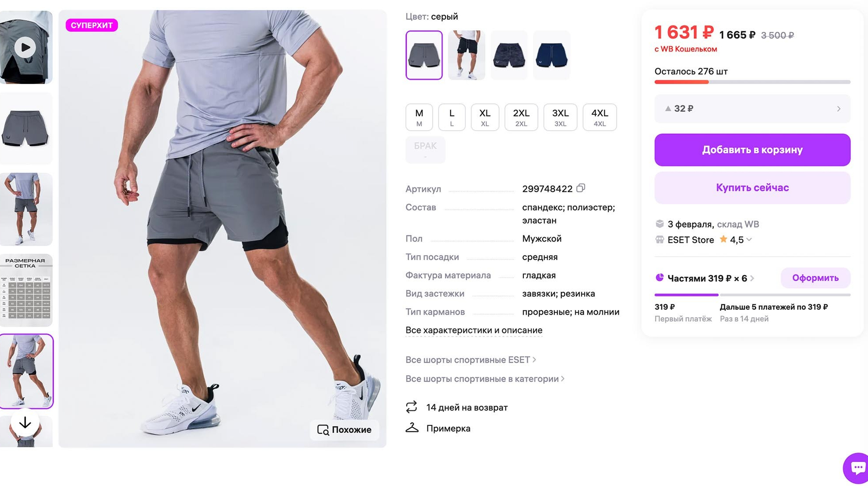Image resolution: width=868 pixels, height=488 pixels.
Task: Select size XL
Action: [485, 117]
